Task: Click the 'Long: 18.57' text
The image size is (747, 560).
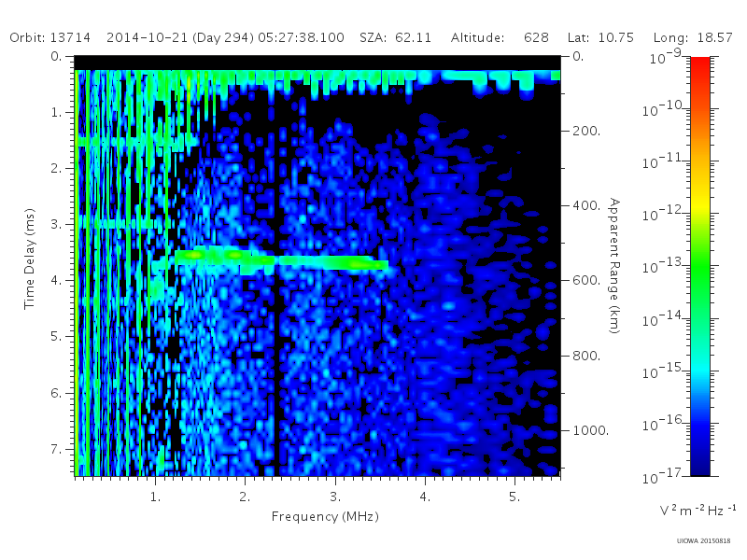Action: [x=693, y=37]
